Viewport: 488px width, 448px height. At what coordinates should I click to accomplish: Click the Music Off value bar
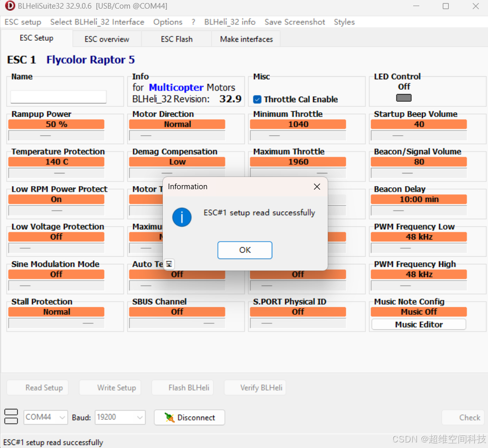419,312
